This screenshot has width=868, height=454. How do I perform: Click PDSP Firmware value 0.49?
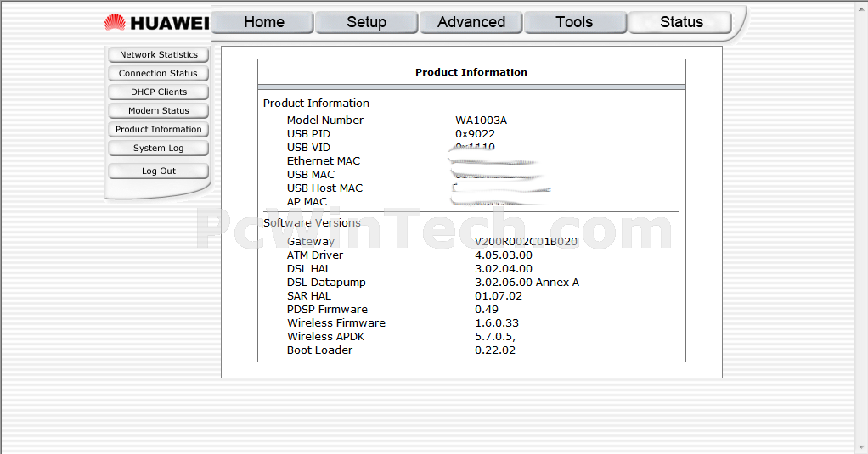pyautogui.click(x=486, y=310)
